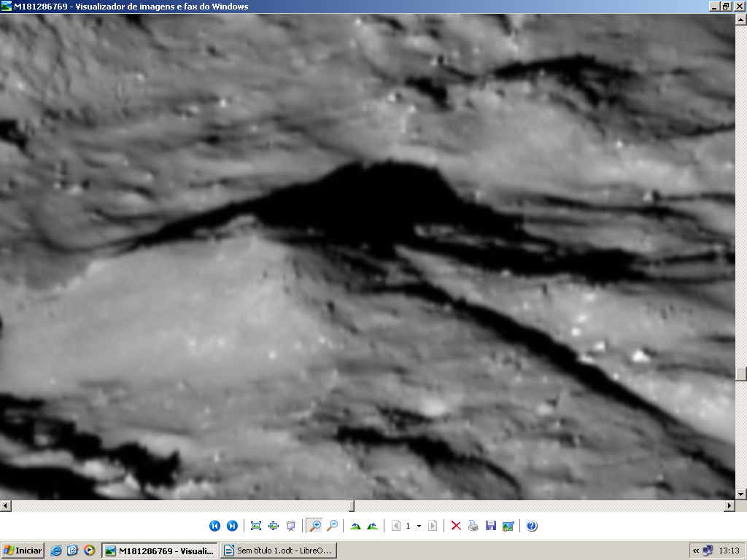Go to the previous image
The width and height of the screenshot is (747, 560).
tap(214, 526)
